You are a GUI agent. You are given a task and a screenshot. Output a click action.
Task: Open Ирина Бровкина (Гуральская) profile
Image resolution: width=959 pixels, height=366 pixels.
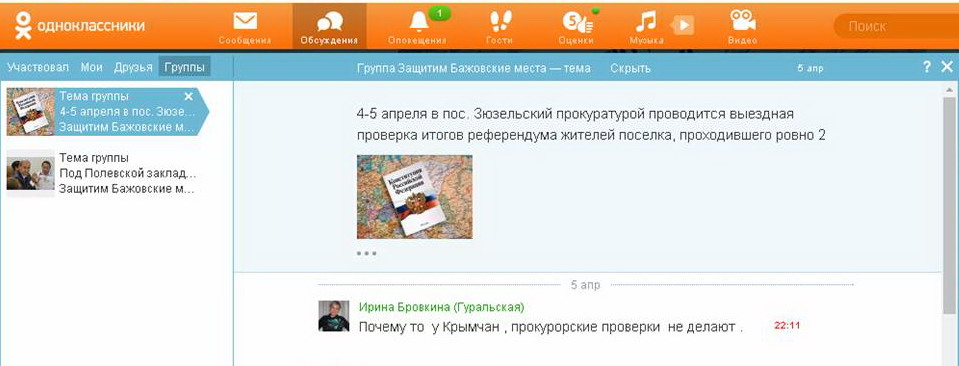point(441,307)
